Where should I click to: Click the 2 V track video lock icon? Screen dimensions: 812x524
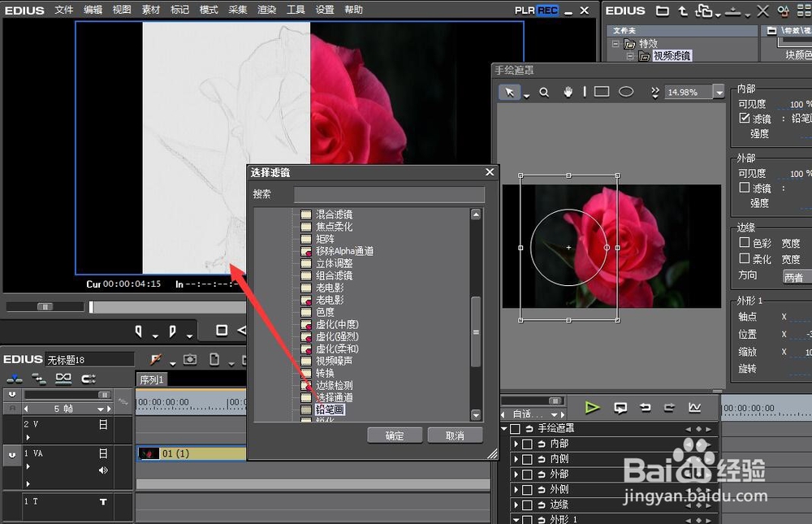103,425
